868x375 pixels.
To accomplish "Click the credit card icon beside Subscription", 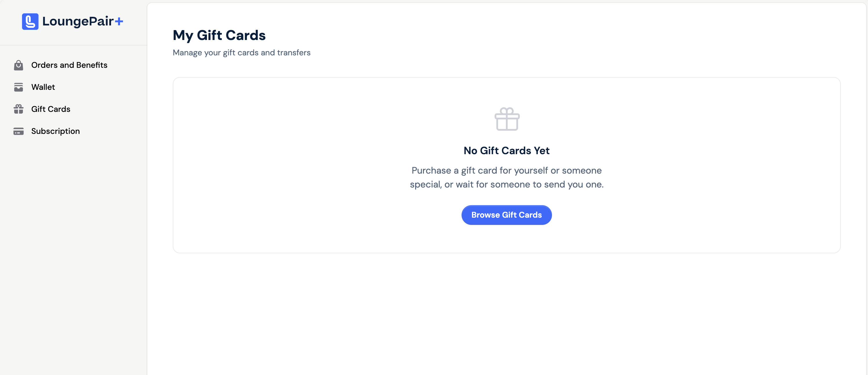I will click(19, 131).
